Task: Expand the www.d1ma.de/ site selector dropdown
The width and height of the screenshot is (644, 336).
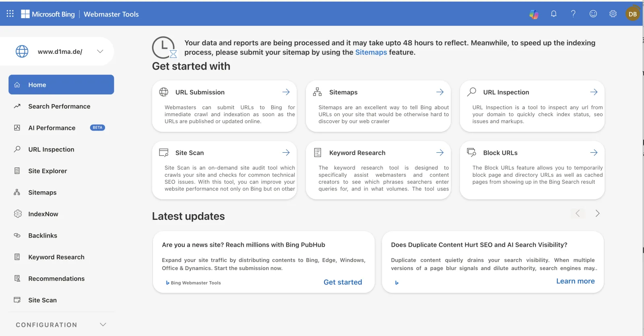Action: click(100, 51)
